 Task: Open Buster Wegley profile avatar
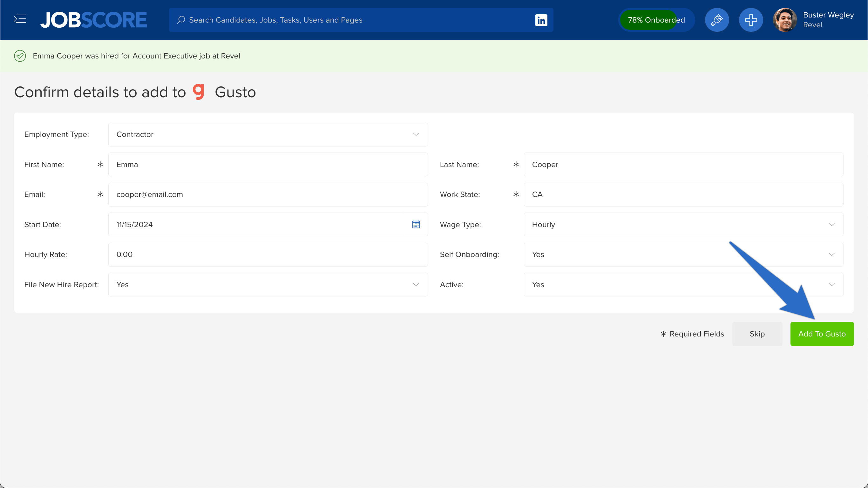tap(785, 20)
